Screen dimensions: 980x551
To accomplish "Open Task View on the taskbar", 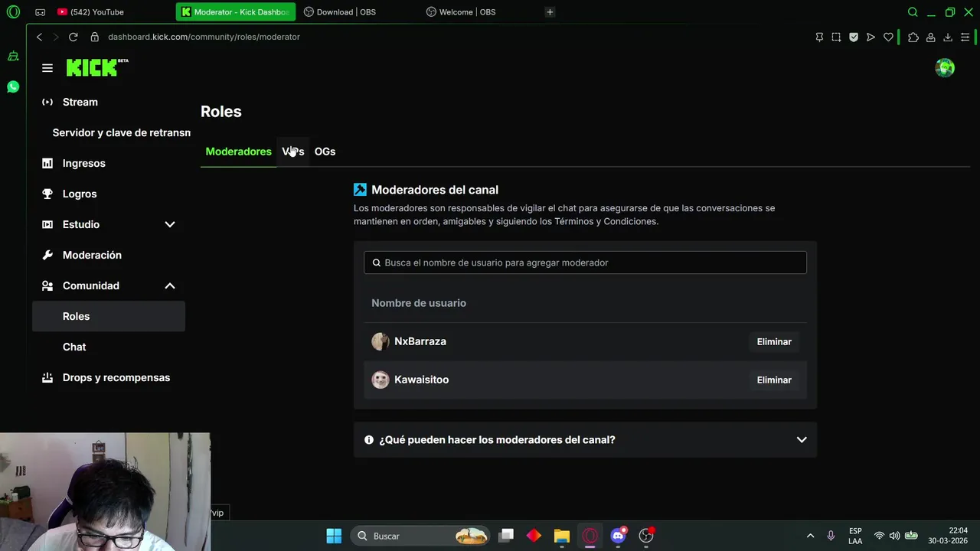I will pyautogui.click(x=506, y=536).
